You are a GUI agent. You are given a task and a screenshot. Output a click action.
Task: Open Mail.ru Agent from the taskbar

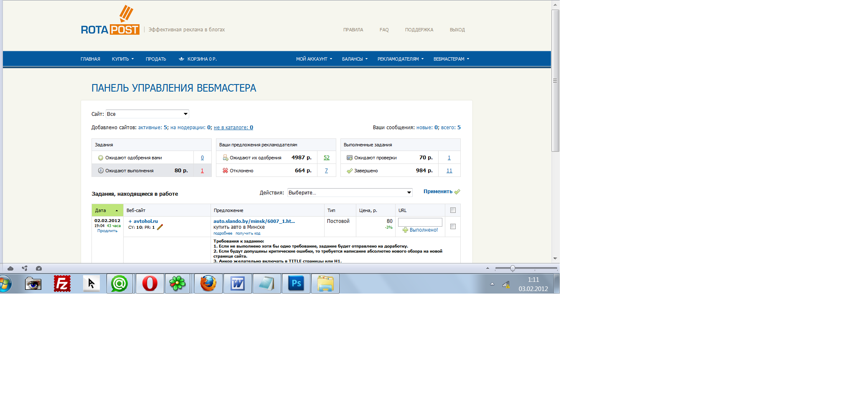click(x=119, y=284)
